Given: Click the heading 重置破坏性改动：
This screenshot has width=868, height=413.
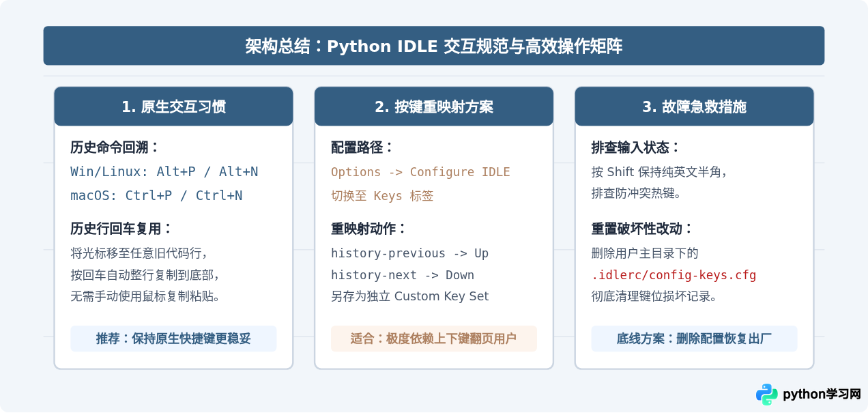Looking at the screenshot, I should pos(642,229).
